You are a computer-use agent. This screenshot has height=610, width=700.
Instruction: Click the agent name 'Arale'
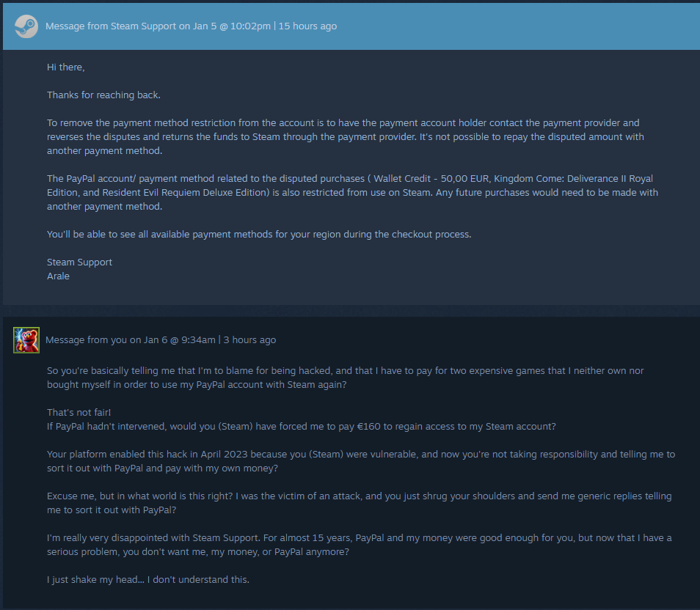(x=58, y=276)
